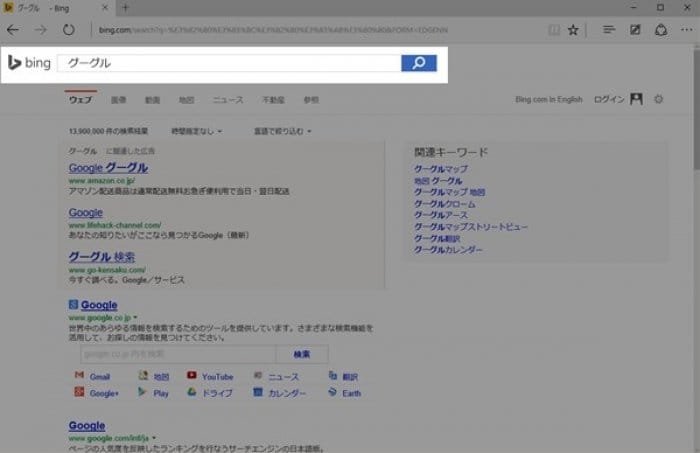Viewport: 700px width, 453px height.
Task: Click the ログイン link
Action: pos(608,100)
